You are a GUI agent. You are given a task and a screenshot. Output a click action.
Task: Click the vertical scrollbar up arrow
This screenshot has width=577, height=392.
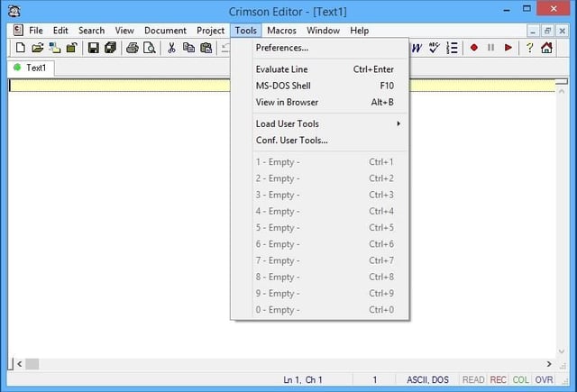[562, 91]
